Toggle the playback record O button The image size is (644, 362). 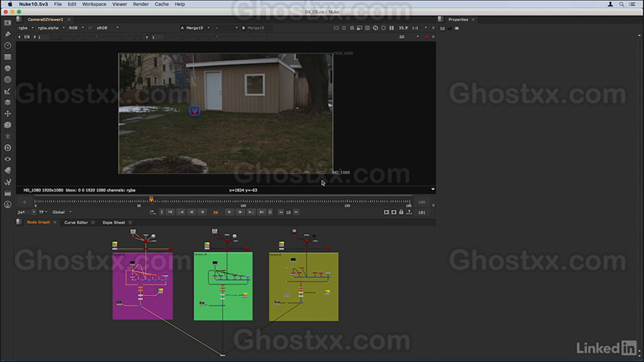tap(270, 212)
